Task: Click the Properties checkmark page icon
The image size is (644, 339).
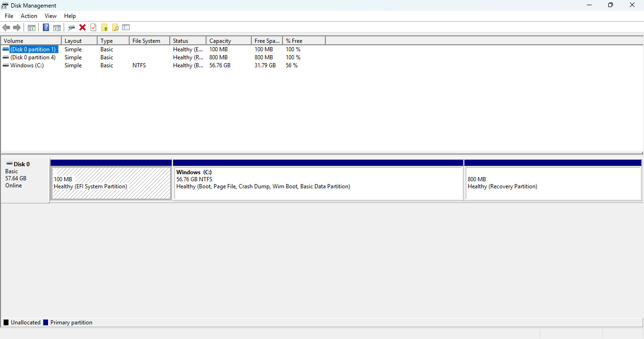Action: [93, 27]
